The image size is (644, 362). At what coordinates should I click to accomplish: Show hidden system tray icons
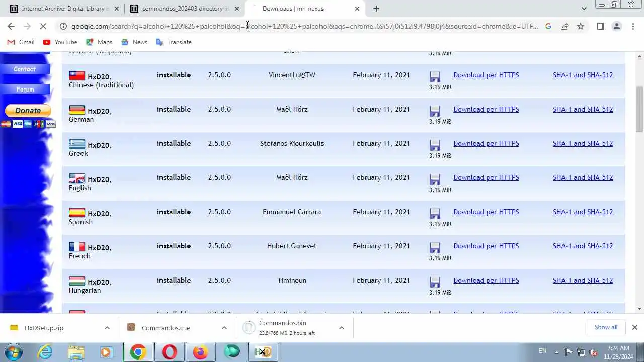[556, 352]
